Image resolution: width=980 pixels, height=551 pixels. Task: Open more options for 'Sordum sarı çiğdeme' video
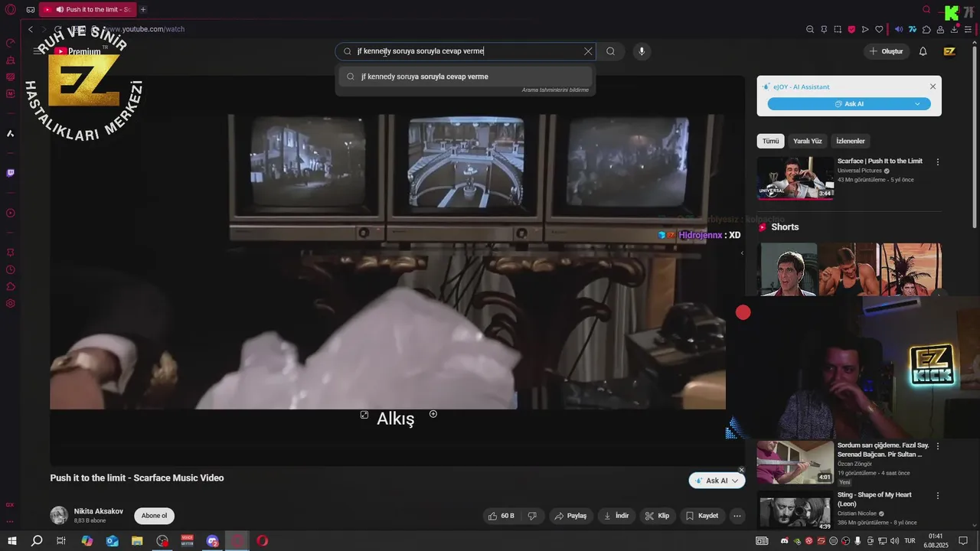point(938,446)
